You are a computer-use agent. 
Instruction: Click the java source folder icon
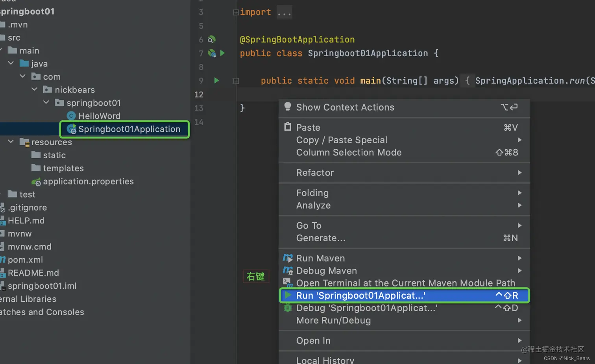click(24, 63)
